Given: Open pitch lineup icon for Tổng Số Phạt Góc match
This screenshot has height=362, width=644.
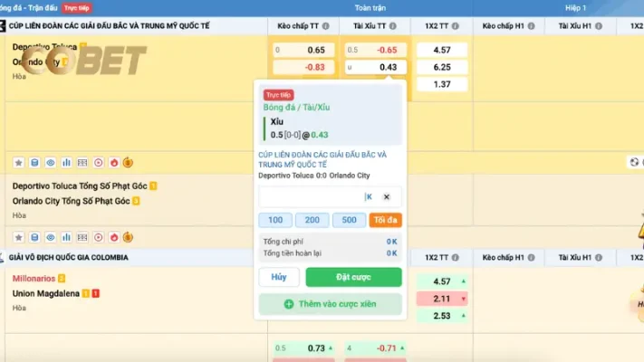Looking at the screenshot, I should [x=82, y=237].
